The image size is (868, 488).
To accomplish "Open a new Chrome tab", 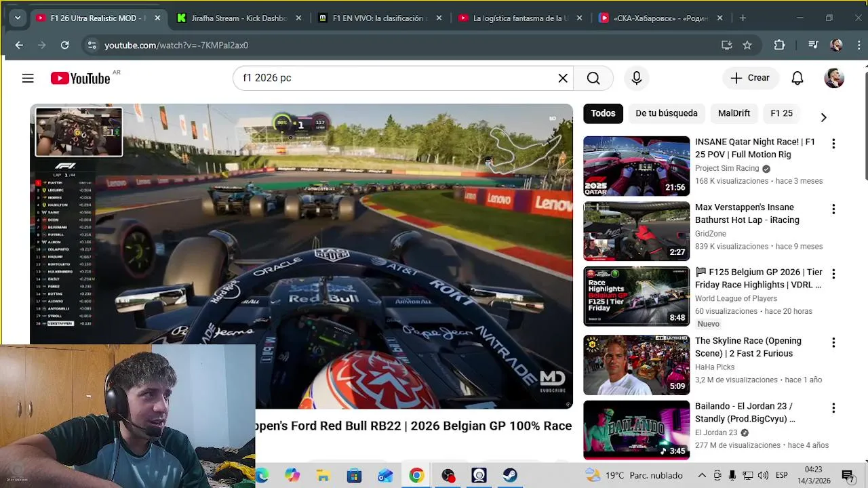I will pos(743,18).
